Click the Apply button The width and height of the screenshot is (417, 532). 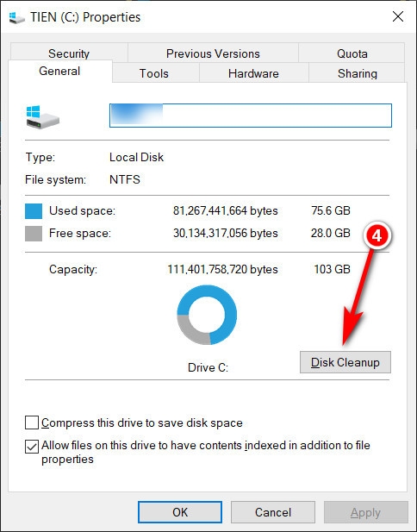366,512
